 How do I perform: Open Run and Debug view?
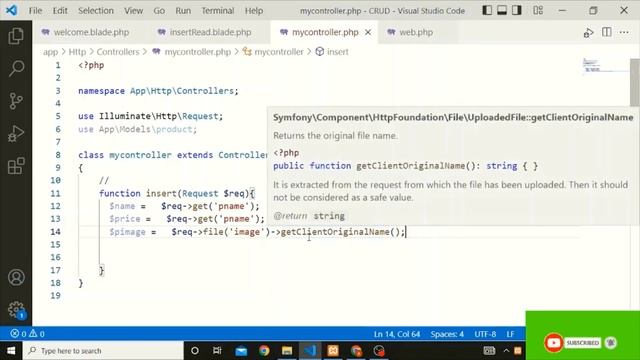click(16, 133)
